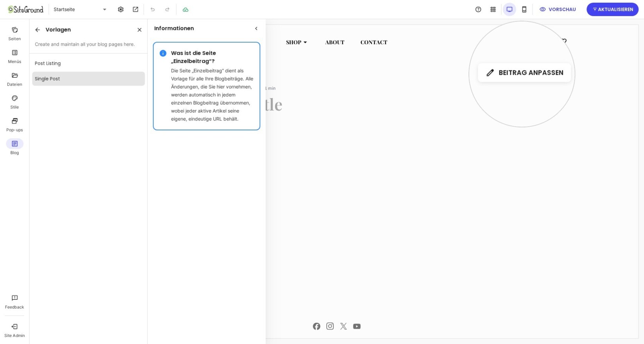Click the Instagram social icon
The image size is (644, 344).
pyautogui.click(x=330, y=326)
